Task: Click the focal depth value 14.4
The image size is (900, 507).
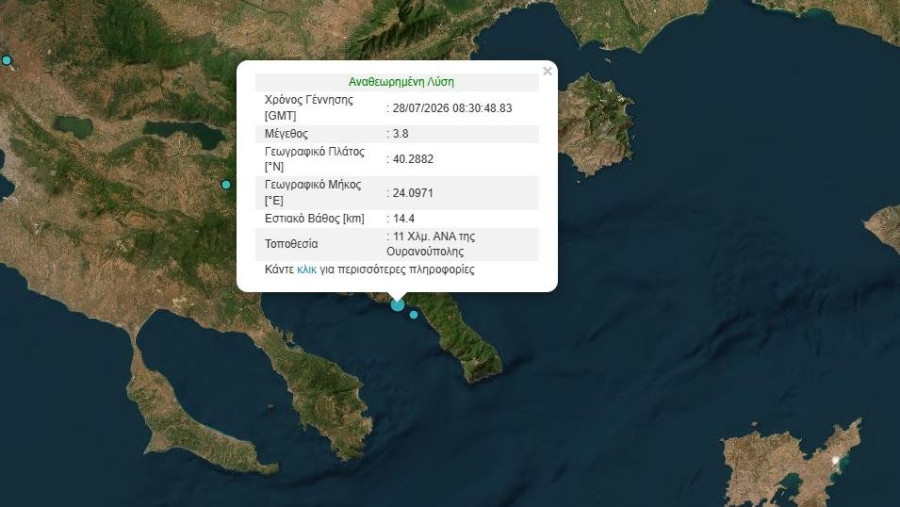Action: (x=404, y=218)
